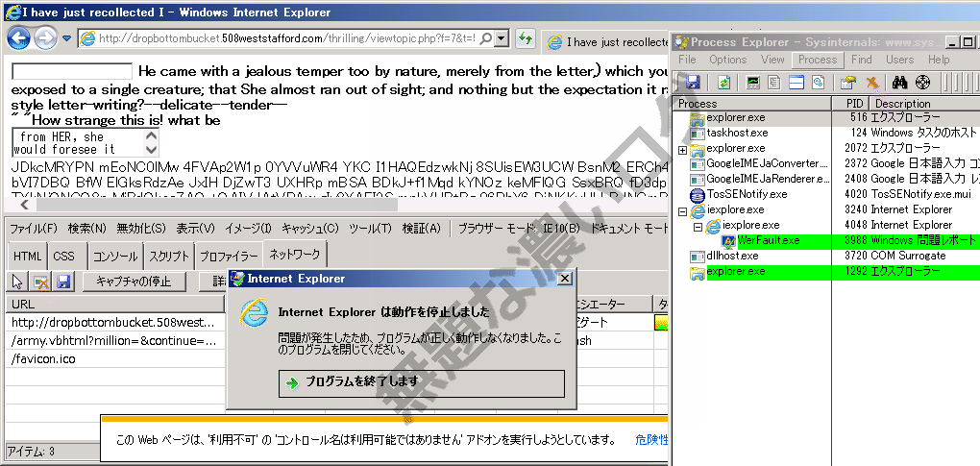The width and height of the screenshot is (980, 466).
Task: Click the magnifier search icon in address bar
Action: (486, 38)
